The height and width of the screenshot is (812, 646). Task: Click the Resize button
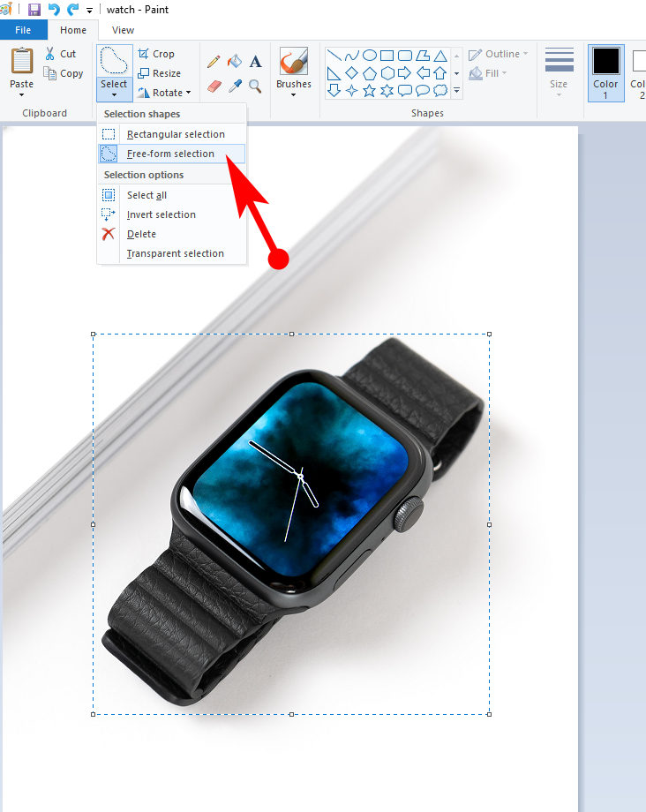159,73
